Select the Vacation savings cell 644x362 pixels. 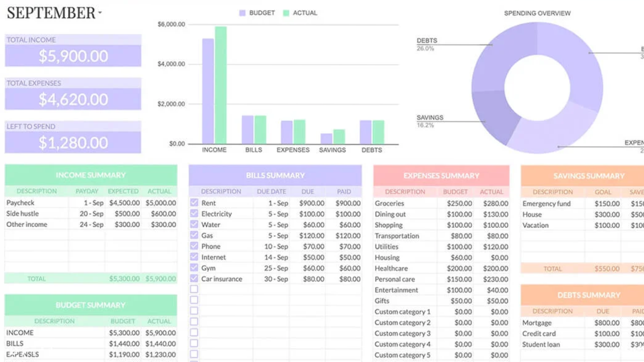[x=552, y=225]
